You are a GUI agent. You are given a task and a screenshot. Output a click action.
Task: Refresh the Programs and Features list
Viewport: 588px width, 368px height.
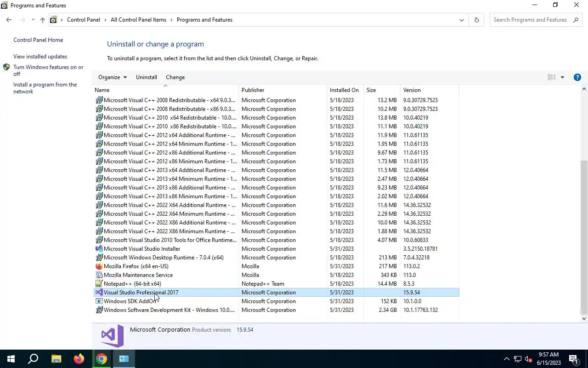[x=476, y=20]
